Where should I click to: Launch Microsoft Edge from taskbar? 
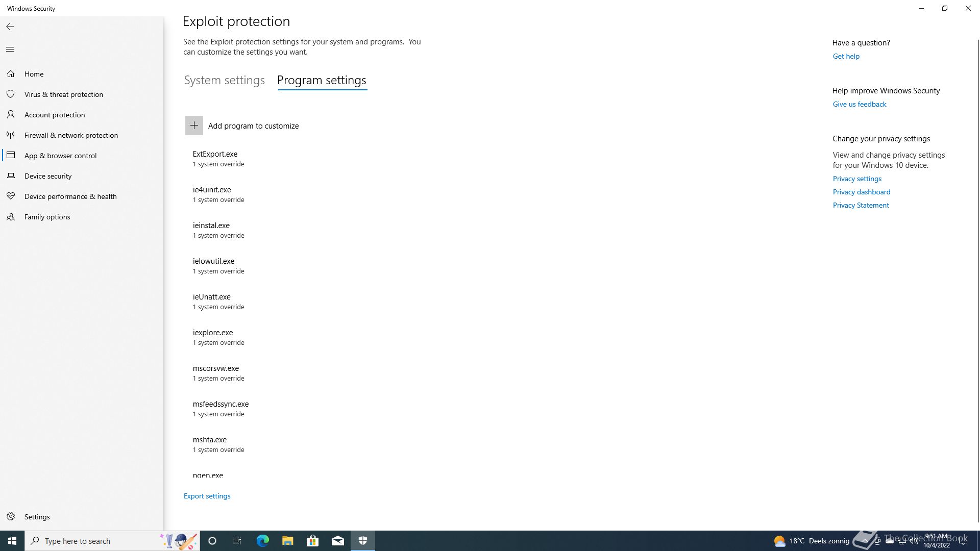click(x=262, y=541)
